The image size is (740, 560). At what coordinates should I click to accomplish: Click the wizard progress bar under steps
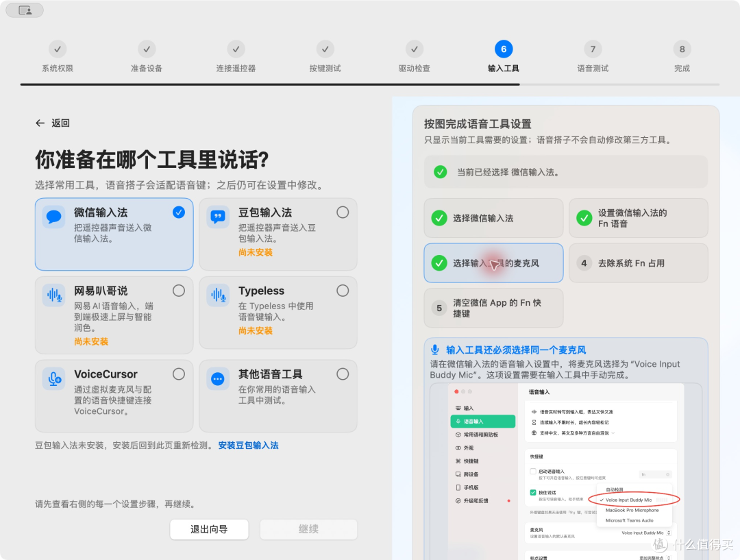(370, 84)
